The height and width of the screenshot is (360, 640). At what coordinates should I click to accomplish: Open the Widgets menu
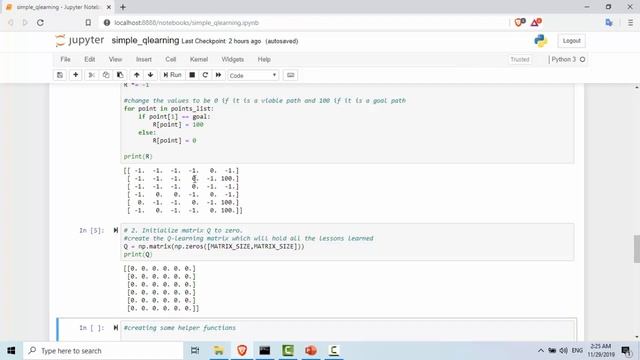coord(233,60)
